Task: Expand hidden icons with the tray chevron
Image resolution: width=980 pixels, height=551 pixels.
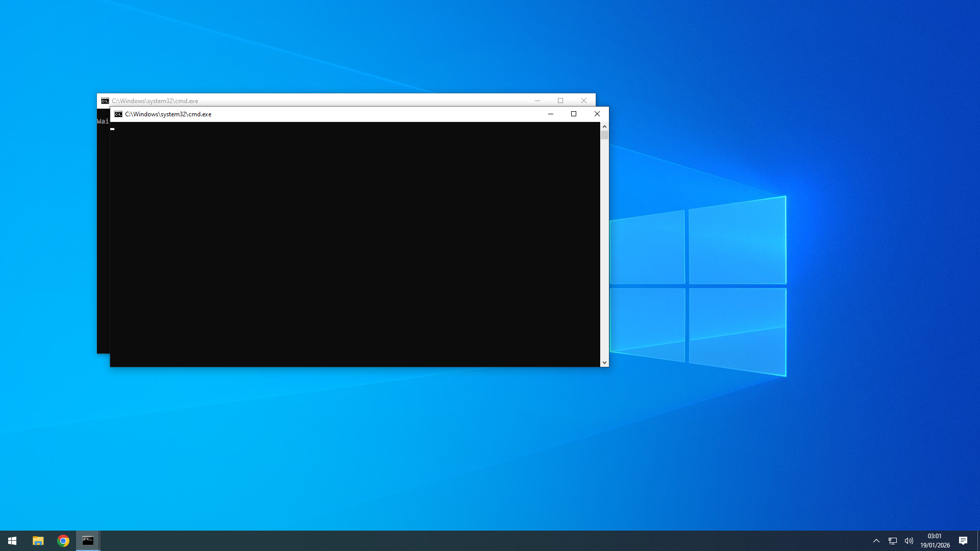Action: 876,540
